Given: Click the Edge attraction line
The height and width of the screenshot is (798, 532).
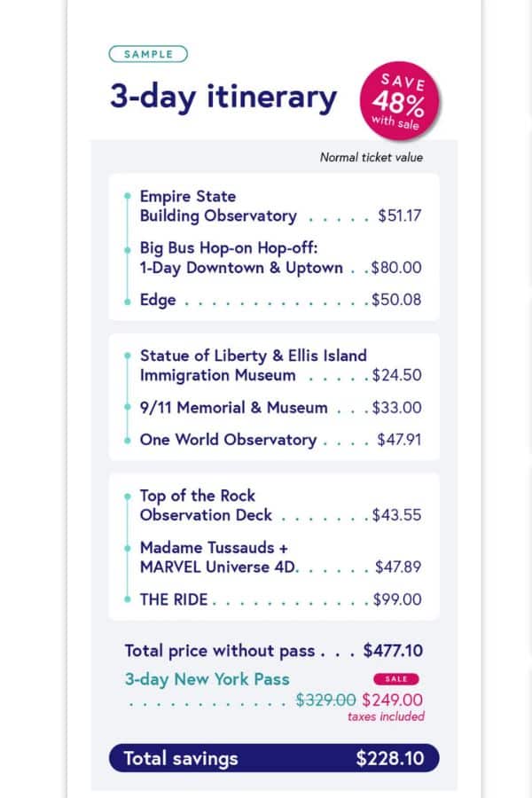Looking at the screenshot, I should [158, 301].
